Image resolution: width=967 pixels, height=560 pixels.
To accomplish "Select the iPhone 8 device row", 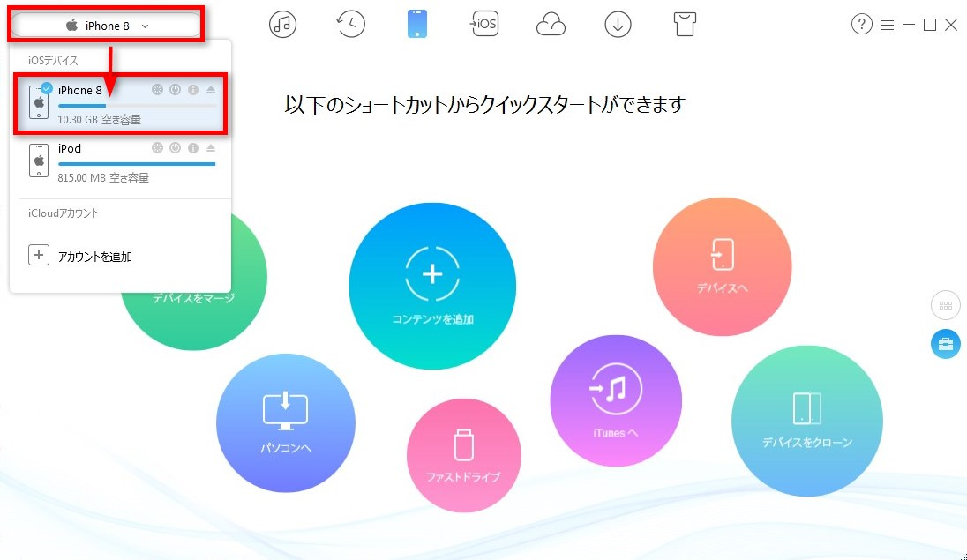I will [122, 103].
